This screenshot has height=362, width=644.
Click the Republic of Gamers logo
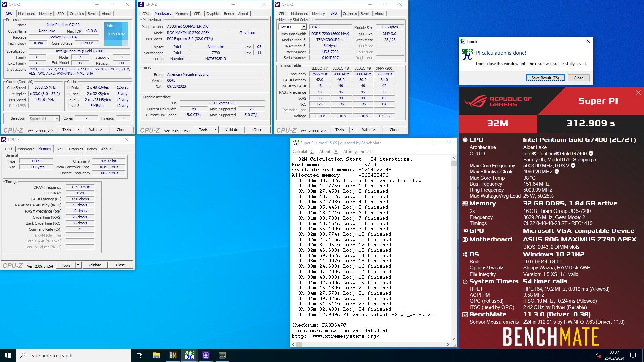tap(498, 101)
